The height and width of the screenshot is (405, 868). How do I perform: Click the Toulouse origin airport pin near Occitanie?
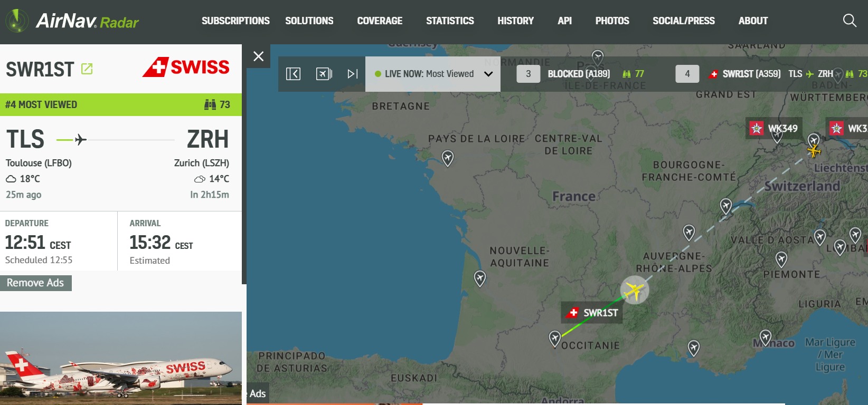coord(554,339)
